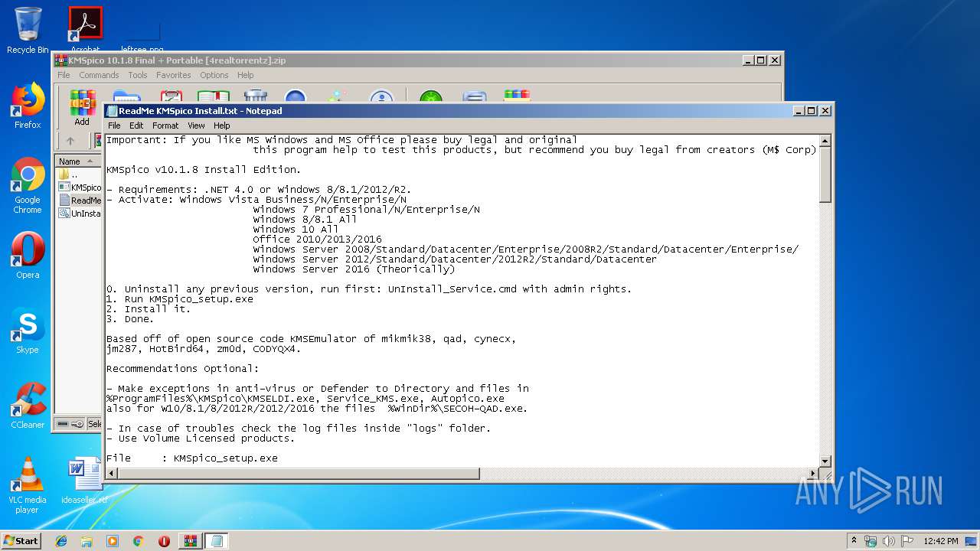The image size is (980, 551).
Task: Click the Start button
Action: point(21,540)
